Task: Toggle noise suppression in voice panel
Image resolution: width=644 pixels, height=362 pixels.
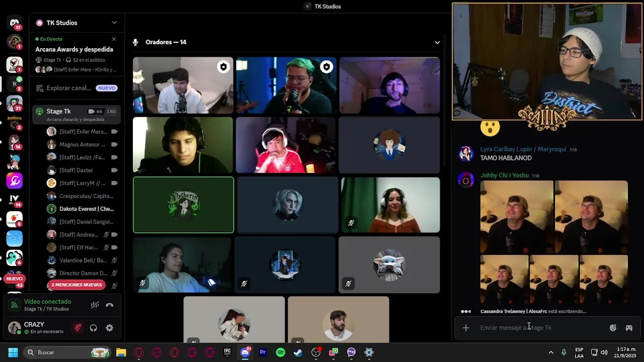Action: click(x=95, y=305)
